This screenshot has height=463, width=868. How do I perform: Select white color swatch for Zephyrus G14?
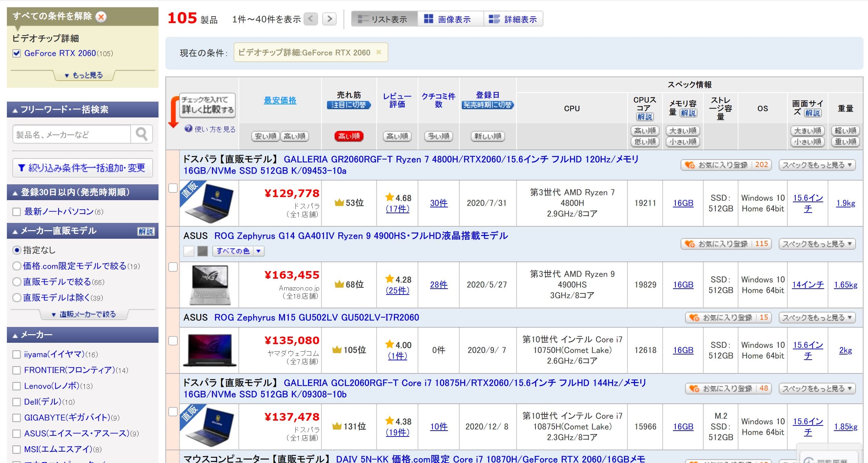pos(189,251)
